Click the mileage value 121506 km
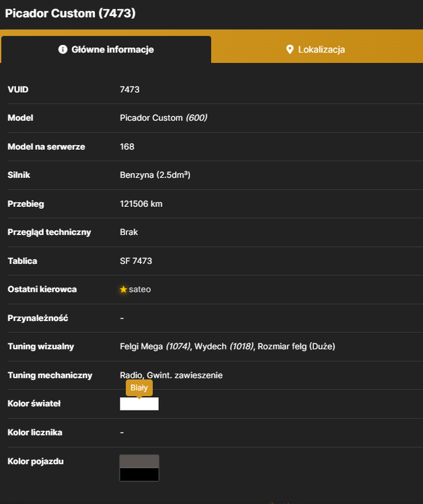423x504 pixels. coord(141,204)
